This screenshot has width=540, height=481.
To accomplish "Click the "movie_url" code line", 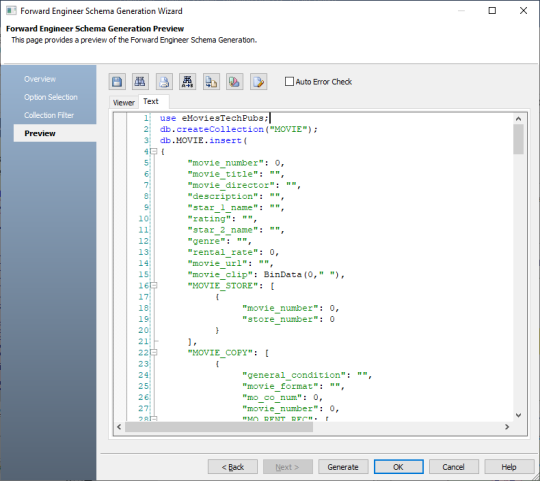I will point(230,264).
